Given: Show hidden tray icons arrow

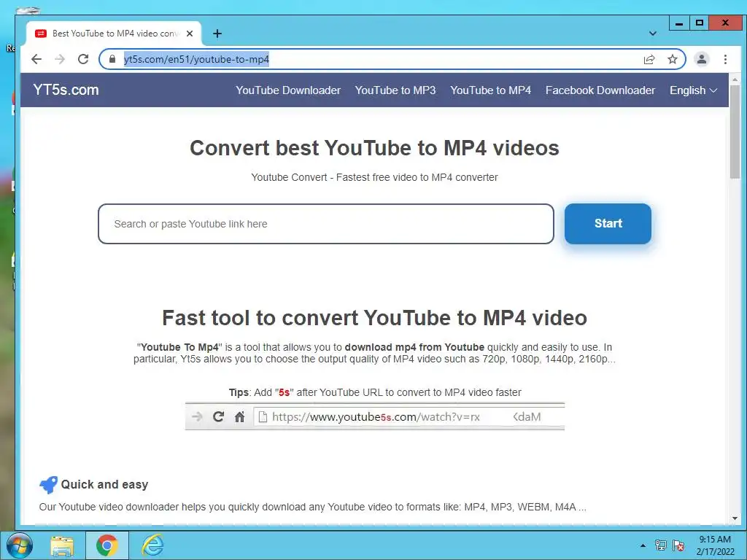Looking at the screenshot, I should click(643, 545).
